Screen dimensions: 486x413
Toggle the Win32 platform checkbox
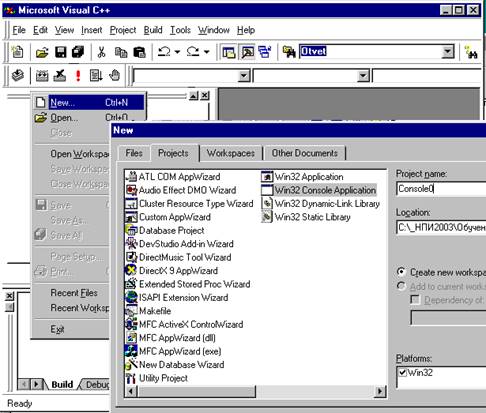(403, 372)
